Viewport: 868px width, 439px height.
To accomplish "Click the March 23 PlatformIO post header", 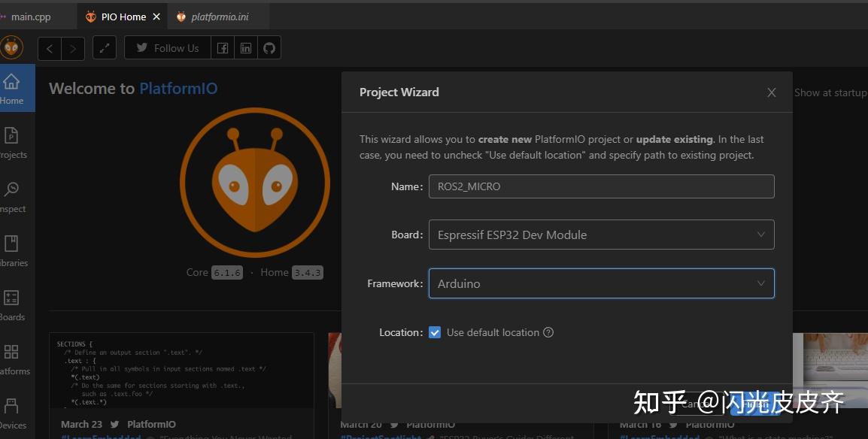I will (x=118, y=424).
